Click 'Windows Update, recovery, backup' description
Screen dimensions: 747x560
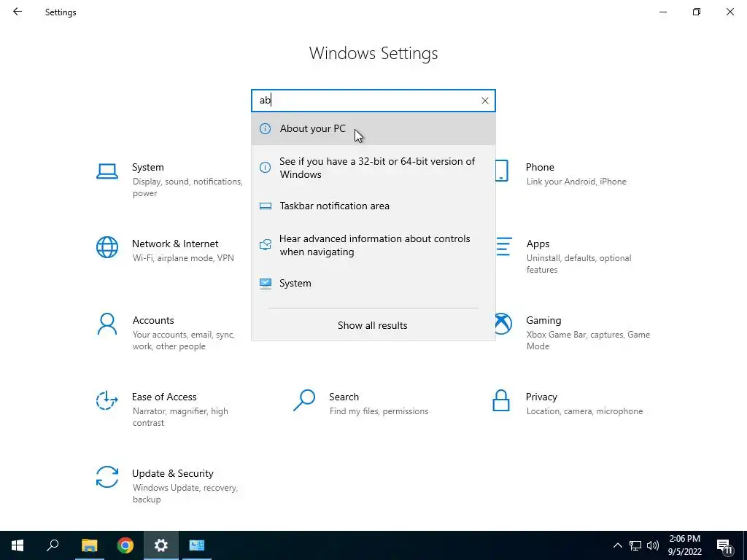click(x=185, y=494)
